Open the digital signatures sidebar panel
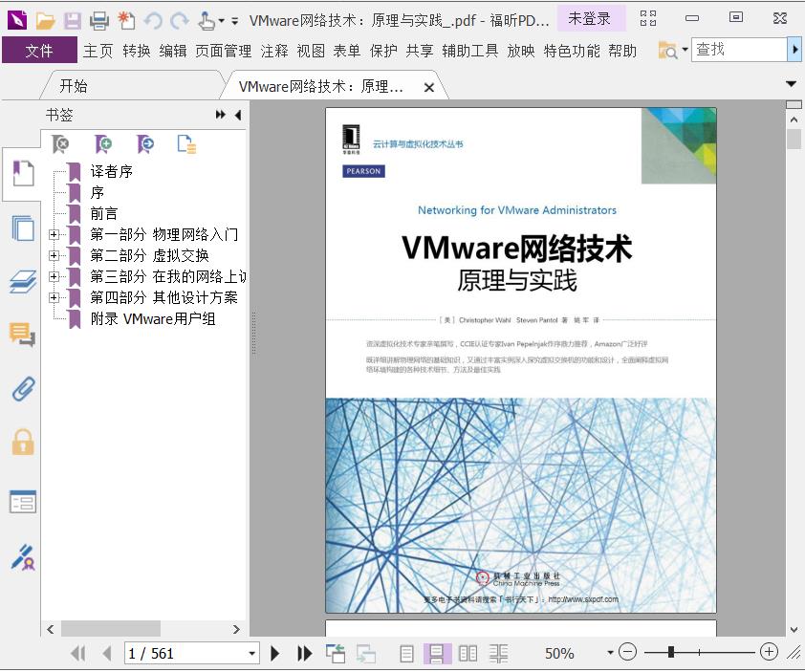The image size is (805, 672). coord(23,557)
